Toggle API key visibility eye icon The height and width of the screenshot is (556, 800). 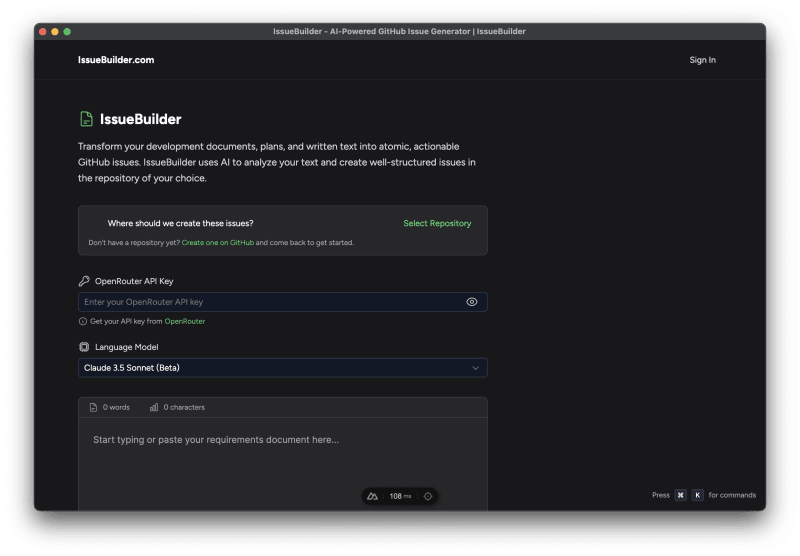pyautogui.click(x=471, y=302)
